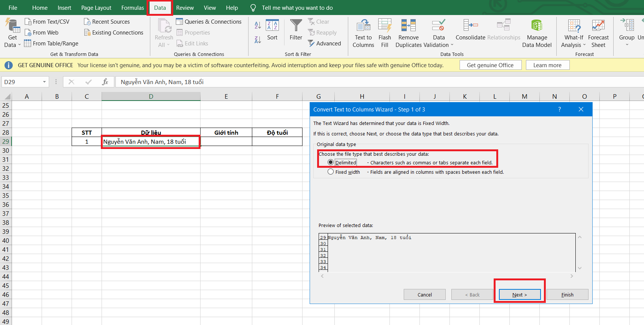Open Existing Connections

click(114, 33)
